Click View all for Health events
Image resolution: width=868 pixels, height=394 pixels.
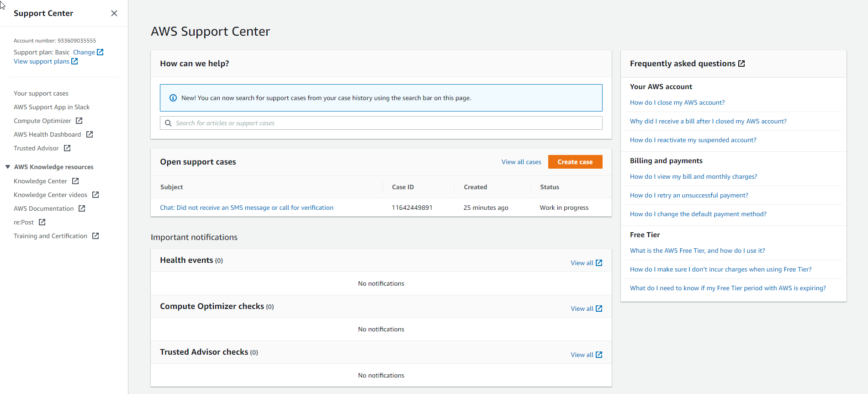(x=582, y=263)
